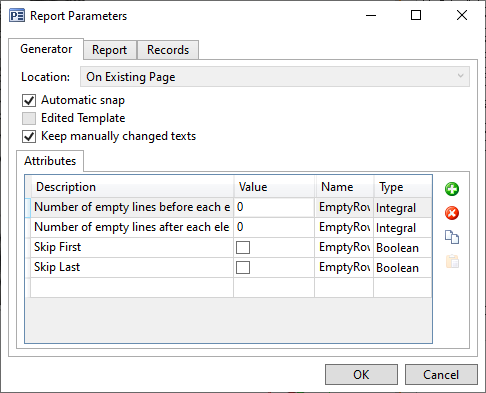Click Boolean type in Skip First row
486x393 pixels.
click(403, 248)
